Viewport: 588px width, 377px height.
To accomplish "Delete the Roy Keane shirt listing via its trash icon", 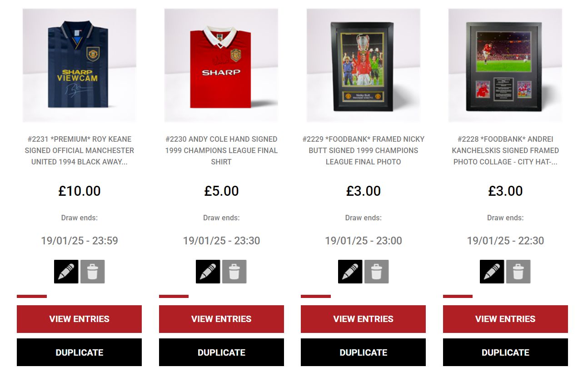I will coord(93,272).
